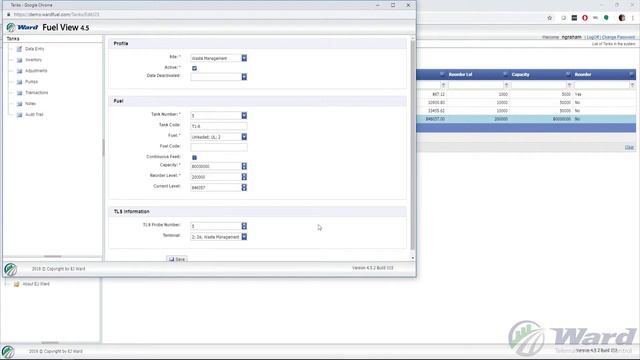Open the Chrome three-dot menu
The width and height of the screenshot is (640, 360).
[633, 18]
